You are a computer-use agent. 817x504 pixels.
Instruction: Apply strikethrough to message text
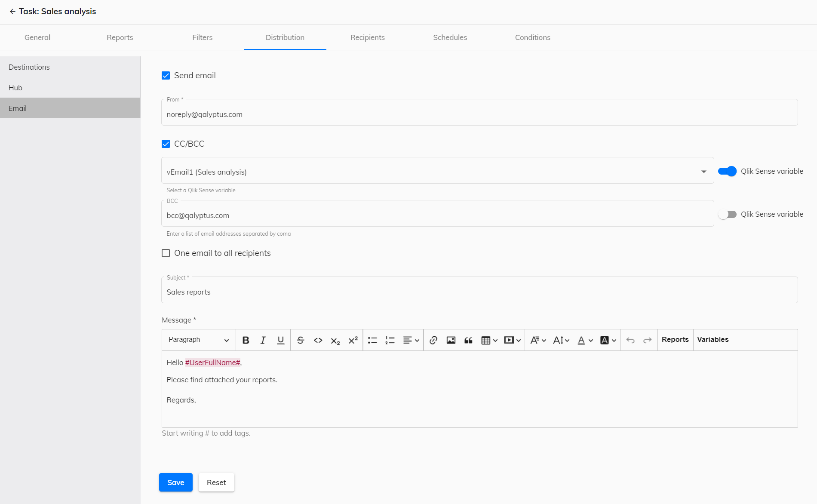tap(300, 340)
